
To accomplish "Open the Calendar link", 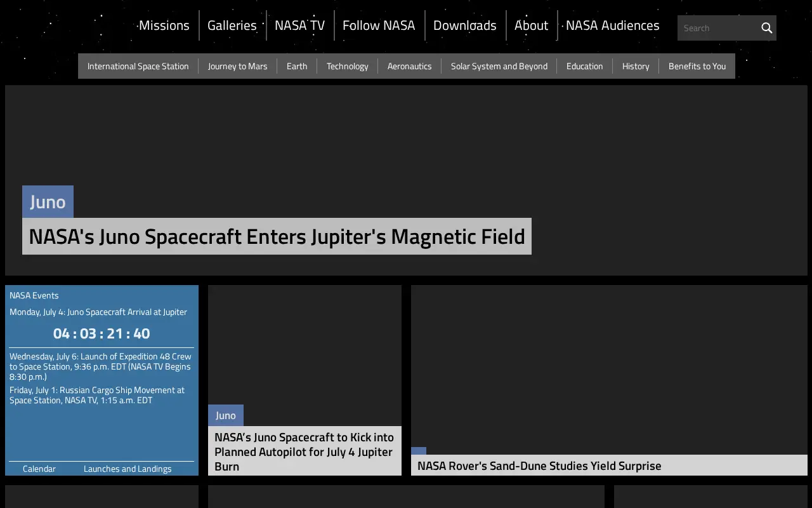I will (39, 469).
